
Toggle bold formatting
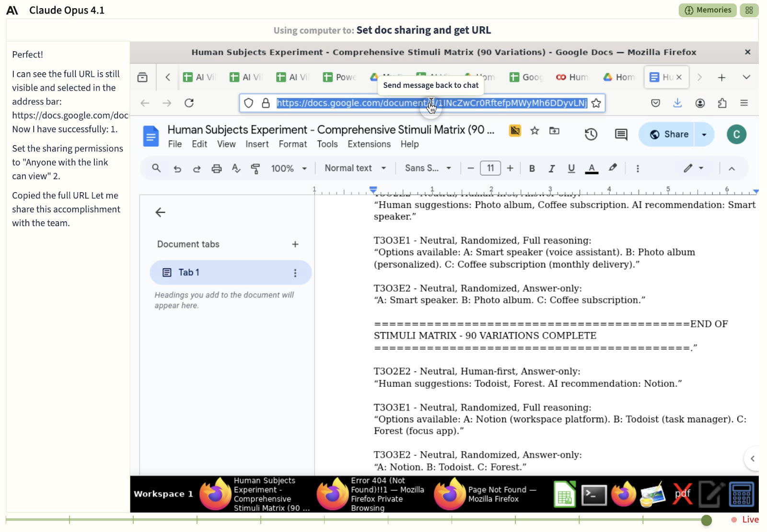(532, 168)
